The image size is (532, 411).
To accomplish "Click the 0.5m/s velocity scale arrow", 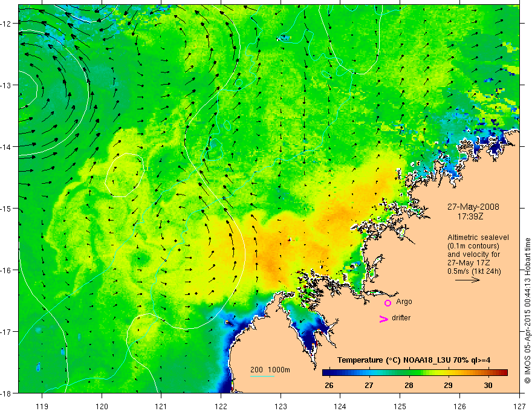I will 467,280.
